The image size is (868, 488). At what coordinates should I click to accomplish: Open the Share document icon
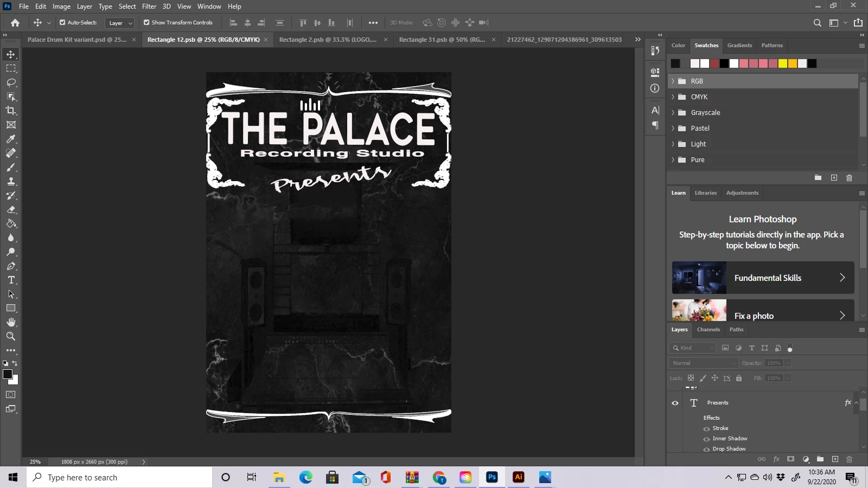point(858,23)
